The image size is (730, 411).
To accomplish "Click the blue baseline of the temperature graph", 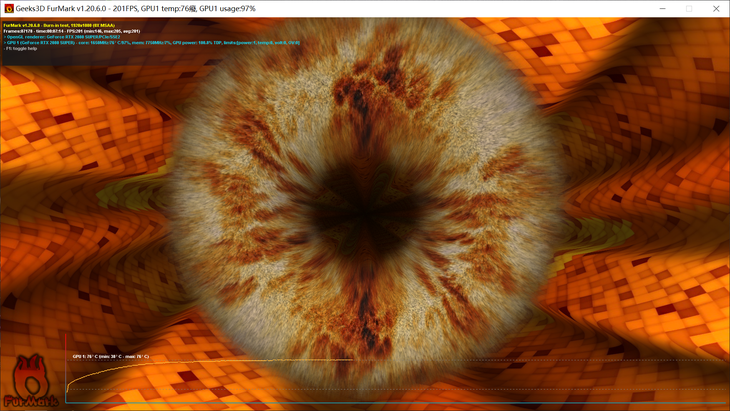I will (x=400, y=403).
